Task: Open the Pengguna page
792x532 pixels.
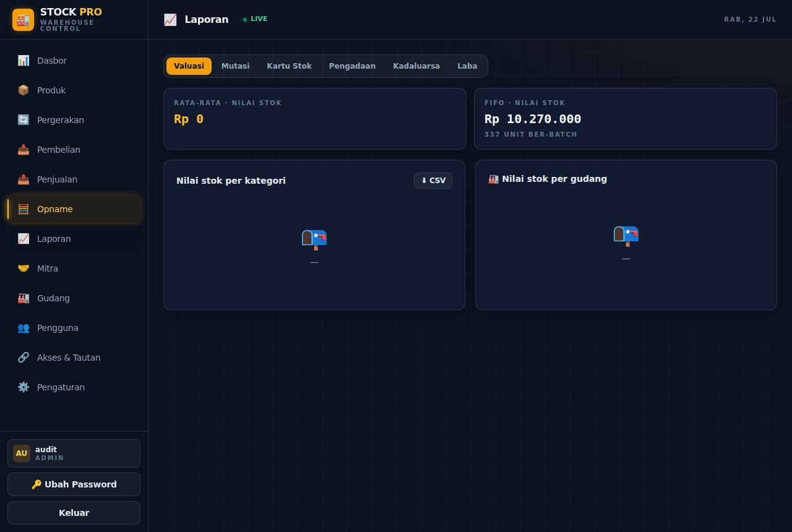Action: [x=74, y=328]
